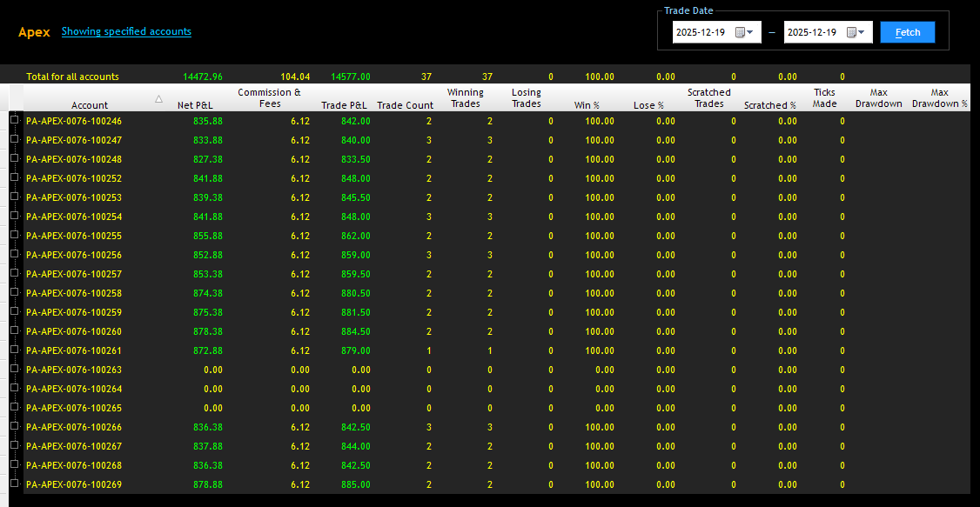Click total Net P&L value 14472.96
This screenshot has height=507, width=980.
pyautogui.click(x=203, y=77)
